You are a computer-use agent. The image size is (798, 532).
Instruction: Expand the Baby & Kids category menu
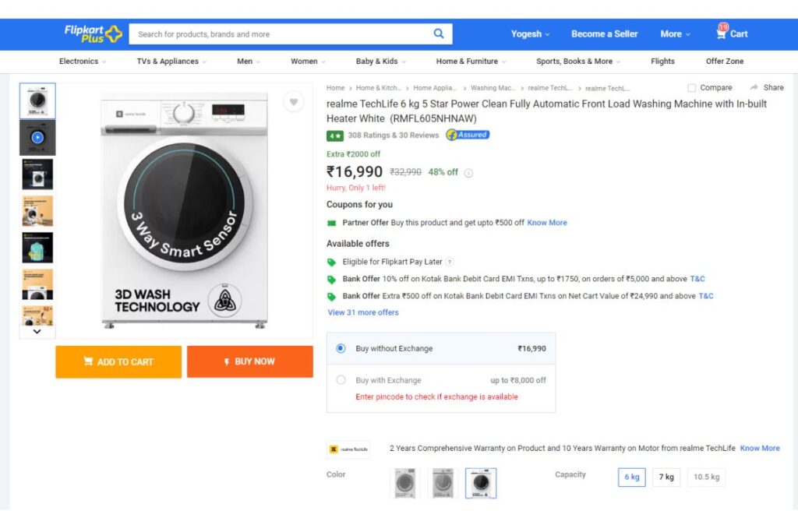pyautogui.click(x=380, y=62)
